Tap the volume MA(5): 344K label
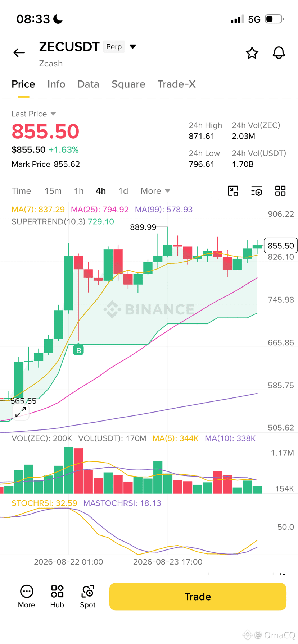 pyautogui.click(x=176, y=438)
